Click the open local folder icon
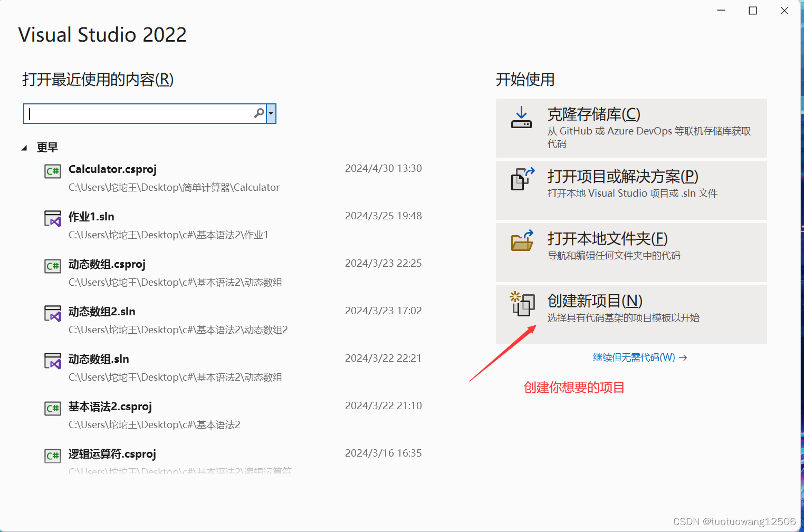The width and height of the screenshot is (804, 532). (522, 240)
